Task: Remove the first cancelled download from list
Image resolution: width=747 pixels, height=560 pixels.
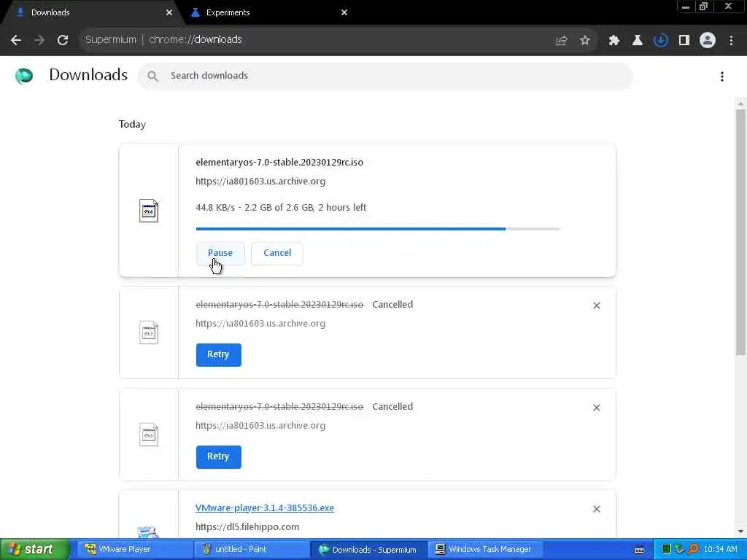Action: tap(597, 306)
